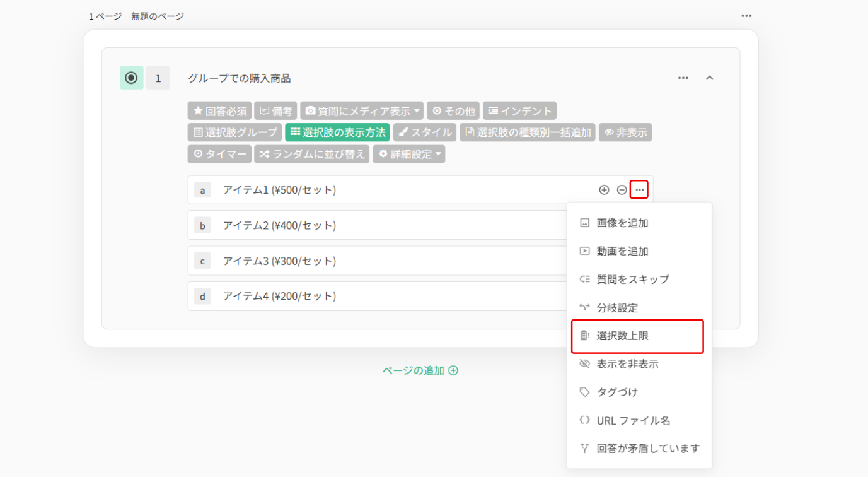Remove アイテム1 with the minus icon

click(x=622, y=190)
